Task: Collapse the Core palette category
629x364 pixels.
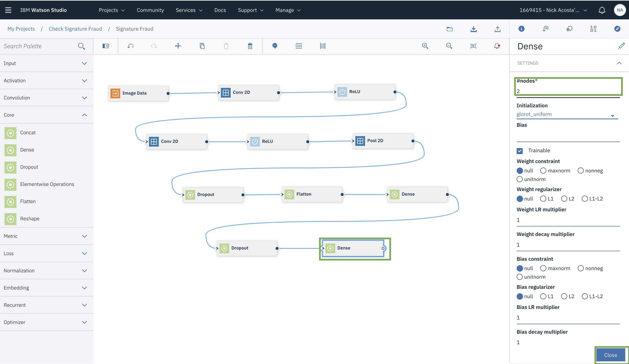Action: pos(47,115)
